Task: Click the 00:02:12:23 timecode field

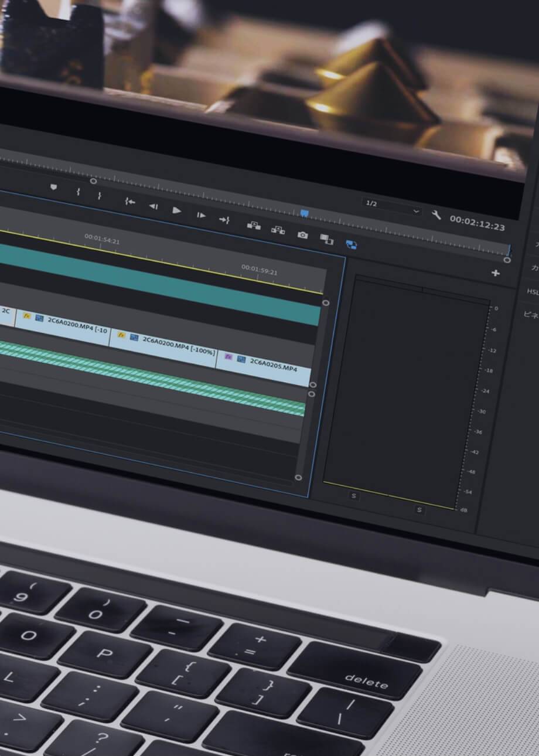Action: click(477, 223)
